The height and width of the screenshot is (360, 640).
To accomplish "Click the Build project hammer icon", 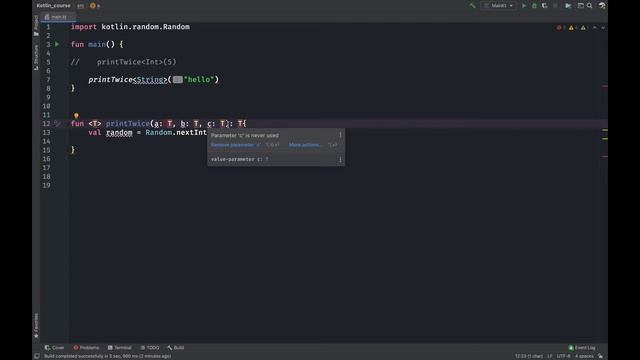I will click(x=473, y=6).
